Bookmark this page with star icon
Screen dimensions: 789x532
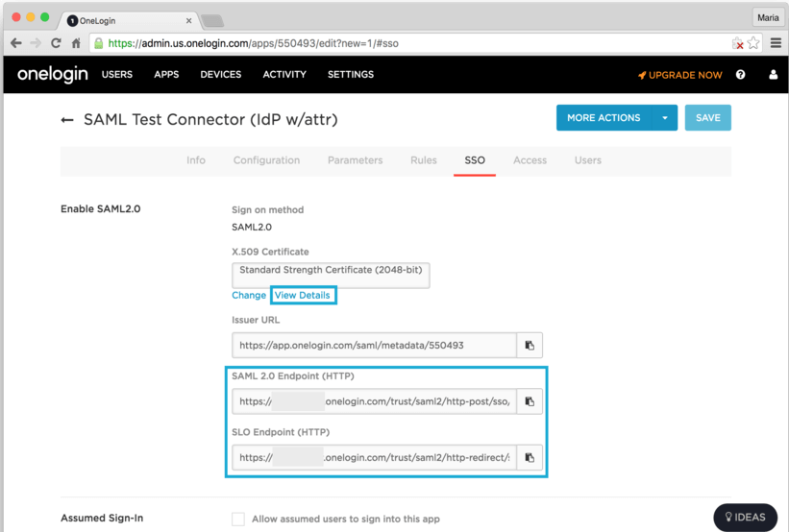(x=753, y=43)
